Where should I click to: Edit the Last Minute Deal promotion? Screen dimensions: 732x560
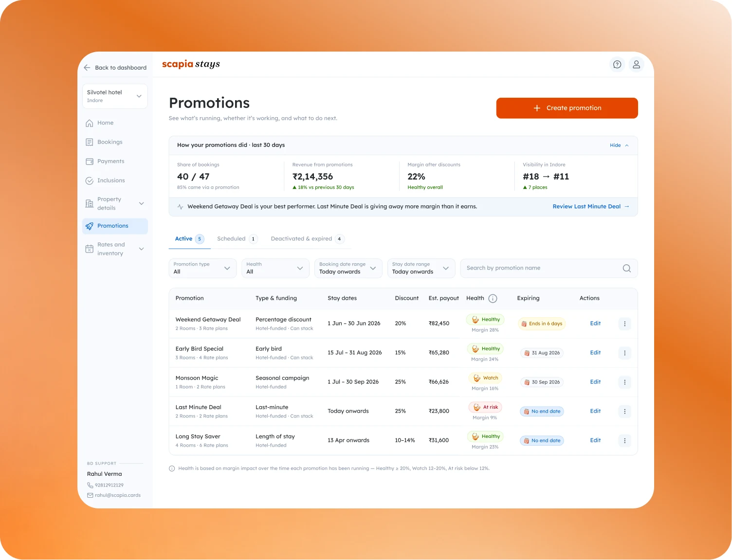point(595,411)
